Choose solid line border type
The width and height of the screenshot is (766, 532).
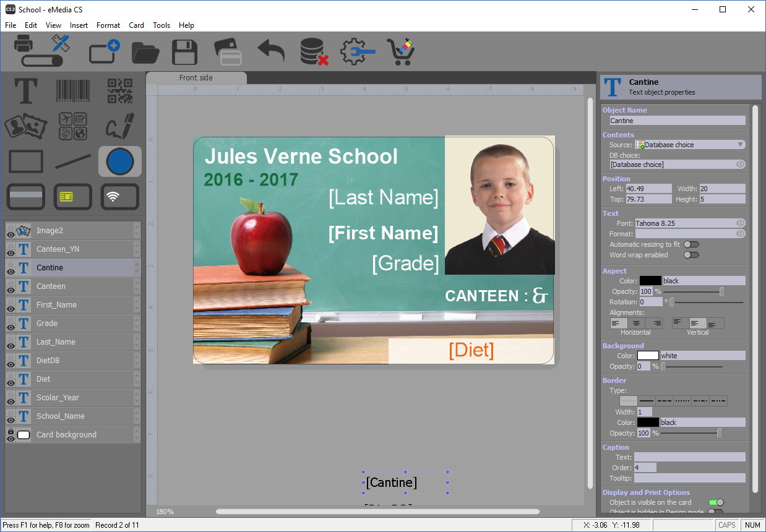[647, 401]
